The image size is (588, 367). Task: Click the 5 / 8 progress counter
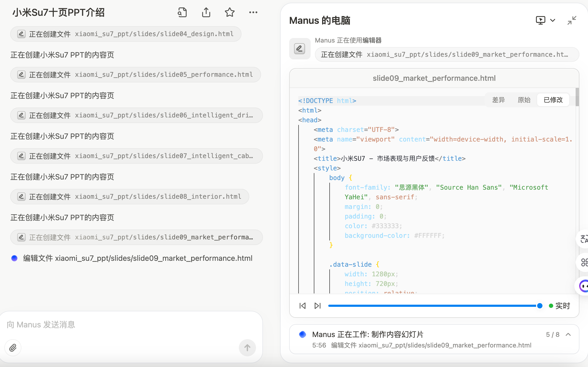[x=553, y=335]
